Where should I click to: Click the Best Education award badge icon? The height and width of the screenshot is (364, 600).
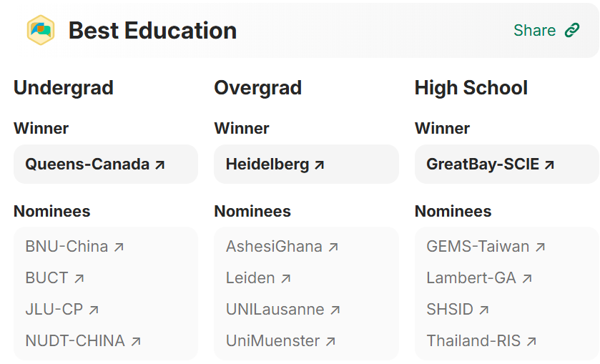point(40,30)
